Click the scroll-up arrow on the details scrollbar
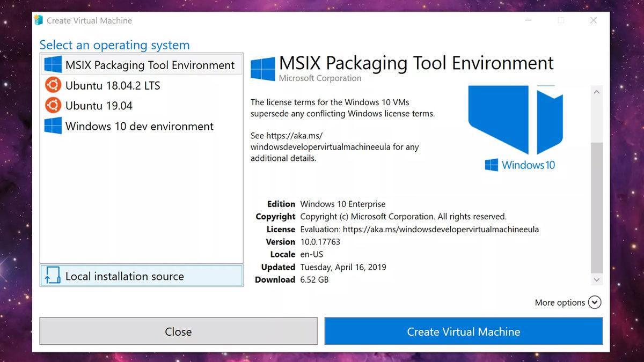The image size is (644, 362). point(596,91)
